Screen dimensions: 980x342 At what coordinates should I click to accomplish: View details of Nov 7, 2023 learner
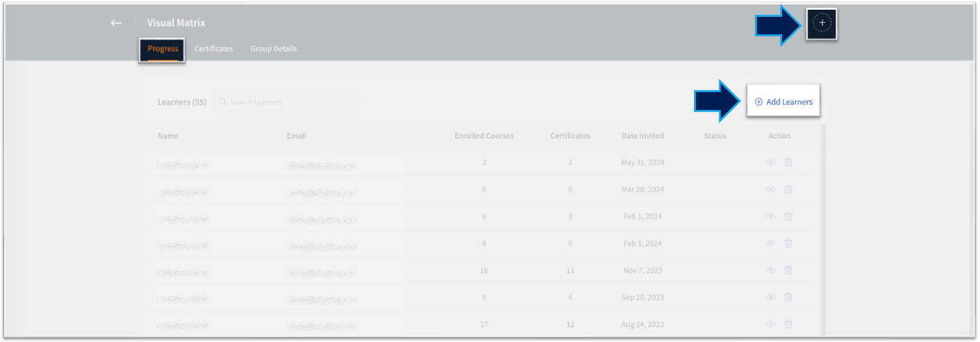pos(771,270)
